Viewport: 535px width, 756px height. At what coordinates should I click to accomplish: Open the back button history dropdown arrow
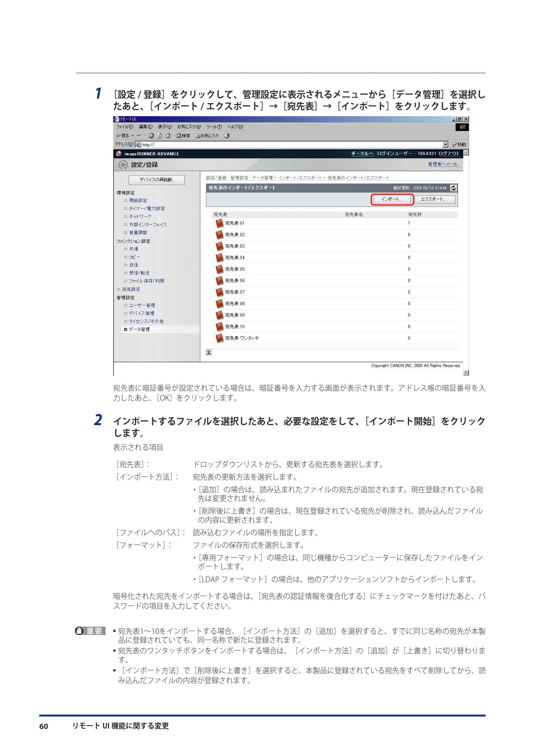(x=133, y=136)
